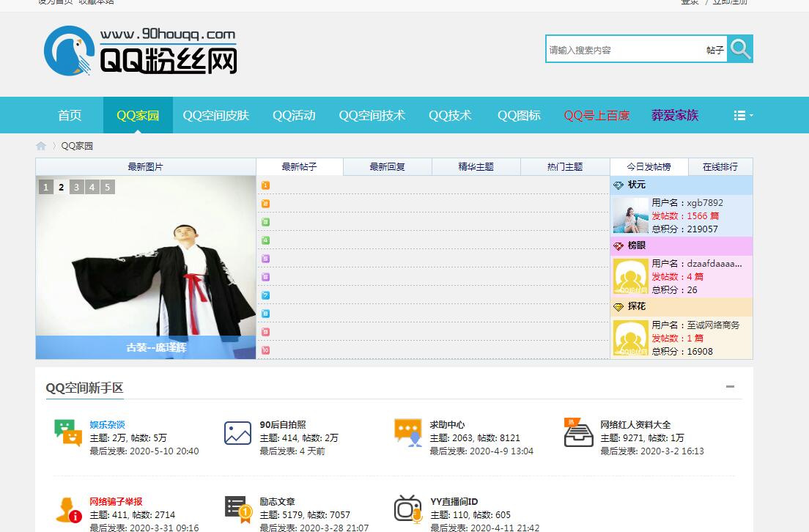This screenshot has height=532, width=809.
Task: Show slide 5 in image slideshow
Action: click(x=107, y=187)
